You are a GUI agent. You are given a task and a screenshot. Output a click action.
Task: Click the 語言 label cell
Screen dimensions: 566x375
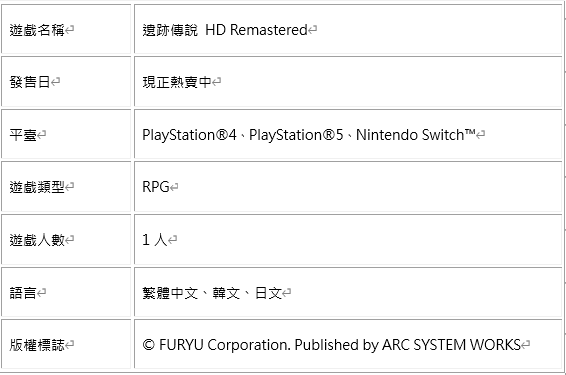coord(66,292)
